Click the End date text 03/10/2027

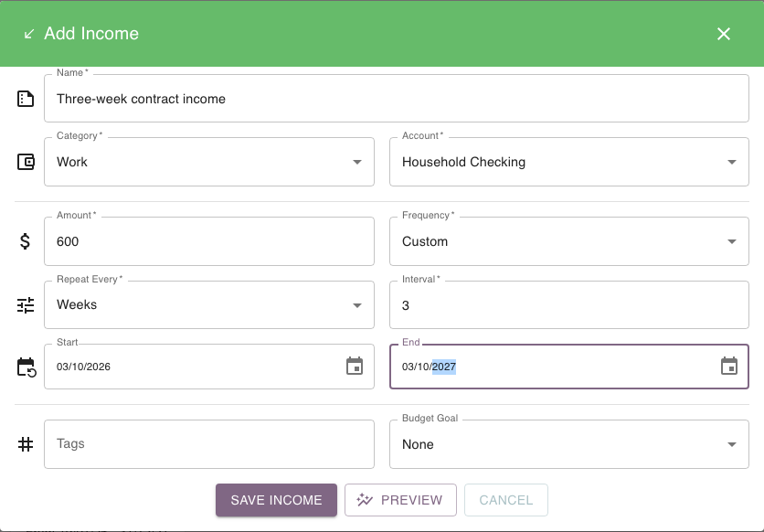point(429,367)
